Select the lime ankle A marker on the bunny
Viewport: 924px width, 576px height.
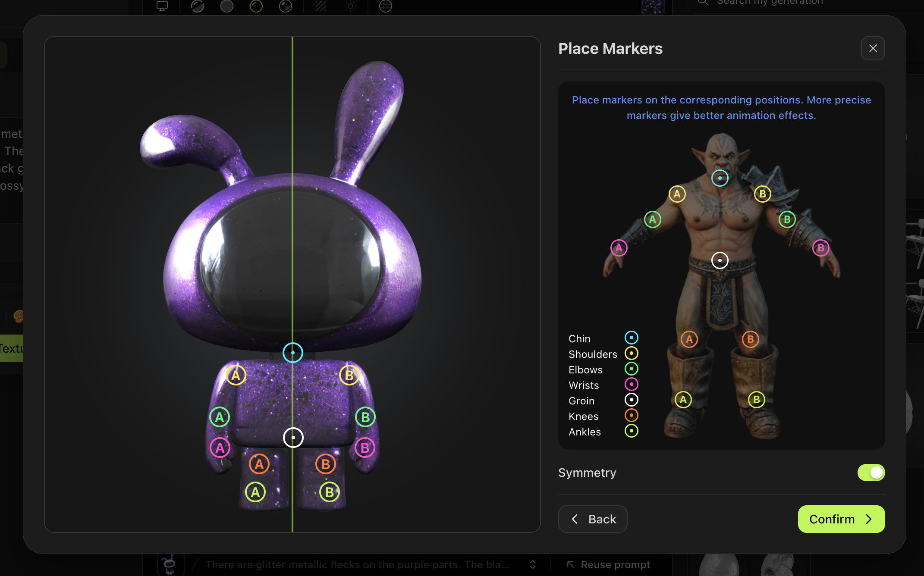coord(255,492)
